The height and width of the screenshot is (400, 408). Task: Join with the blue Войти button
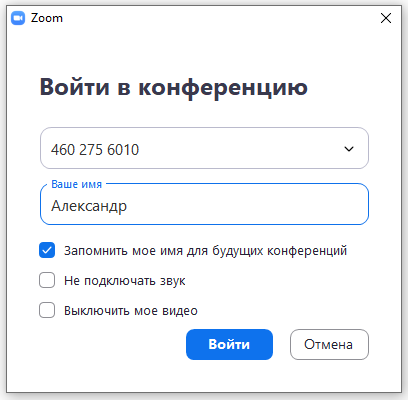pos(229,344)
